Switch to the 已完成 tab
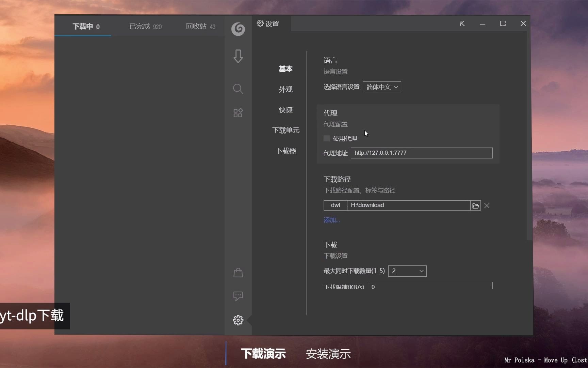The height and width of the screenshot is (368, 588). point(146,27)
